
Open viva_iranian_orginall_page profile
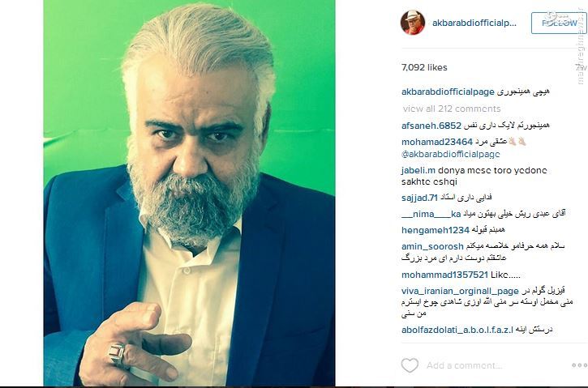pyautogui.click(x=460, y=291)
